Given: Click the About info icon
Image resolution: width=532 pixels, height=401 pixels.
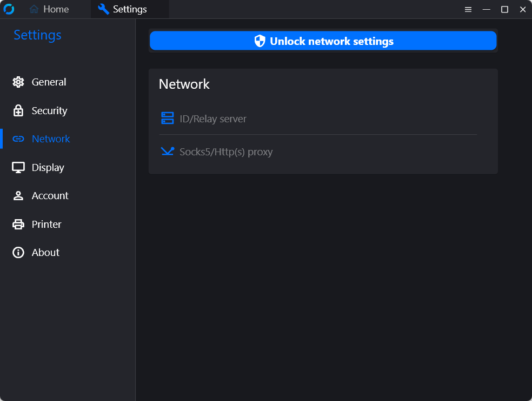Looking at the screenshot, I should tap(18, 253).
